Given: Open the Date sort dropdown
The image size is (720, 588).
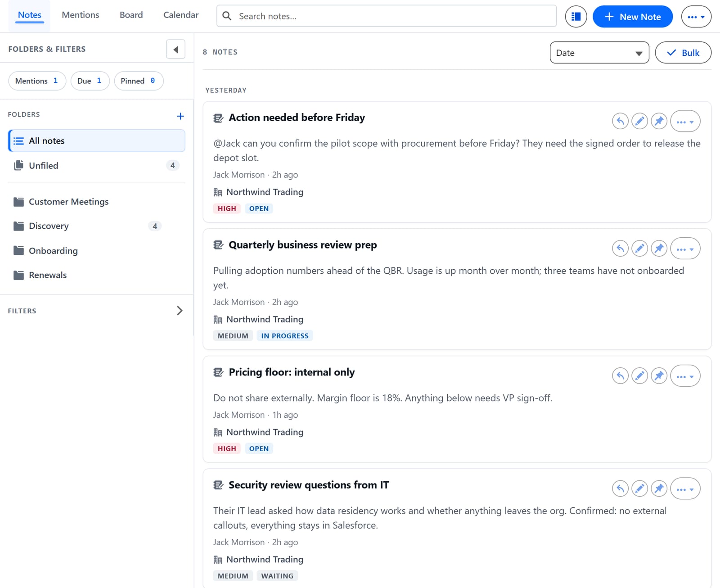Looking at the screenshot, I should click(599, 53).
